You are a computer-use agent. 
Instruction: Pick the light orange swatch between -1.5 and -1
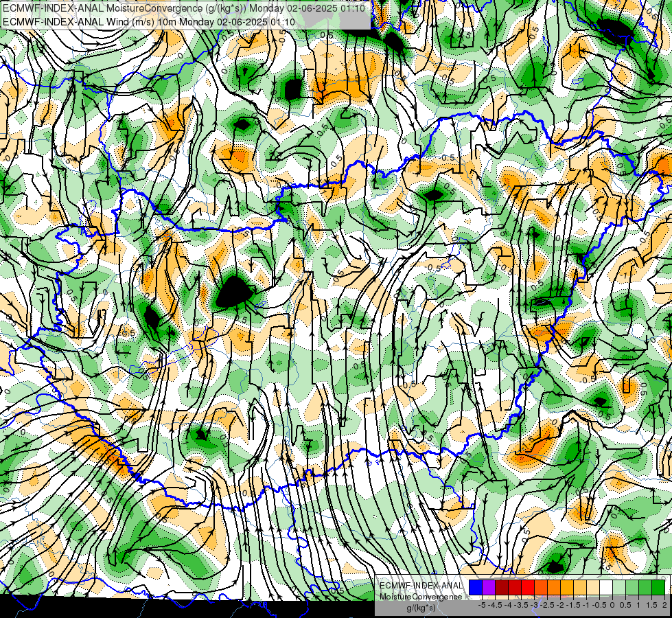[x=580, y=587]
